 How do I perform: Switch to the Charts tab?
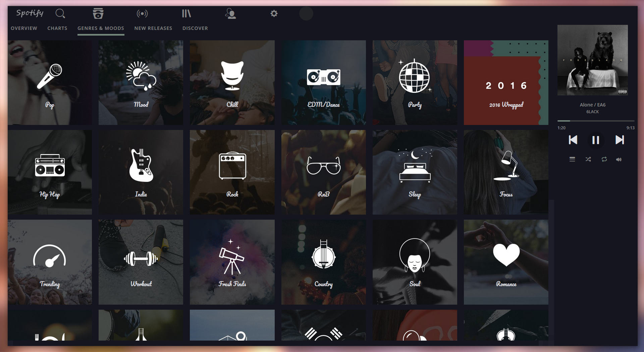[57, 28]
